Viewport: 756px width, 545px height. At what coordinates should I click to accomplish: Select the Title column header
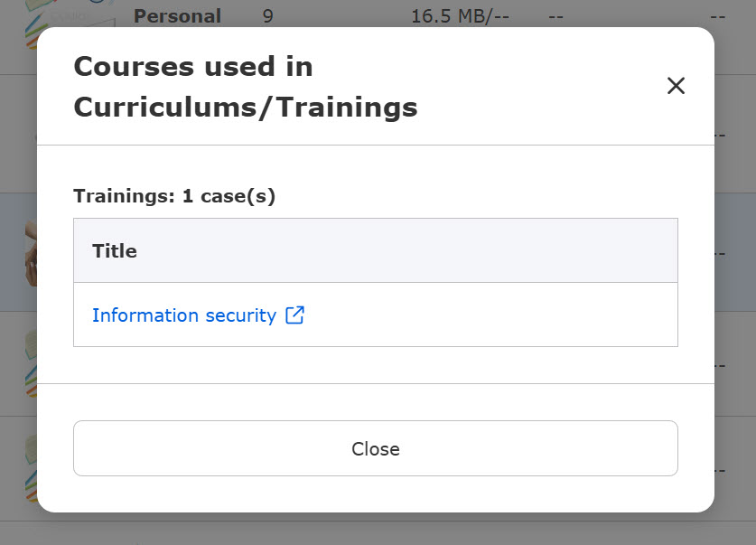115,250
